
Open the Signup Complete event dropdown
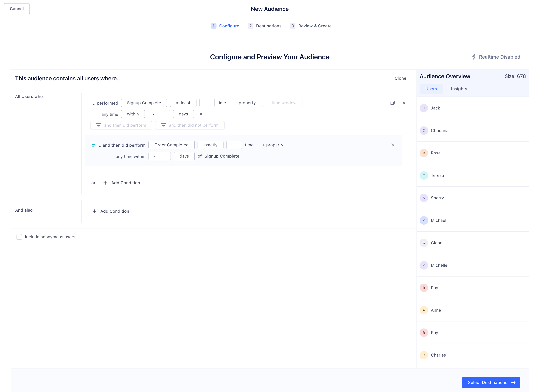coord(144,103)
